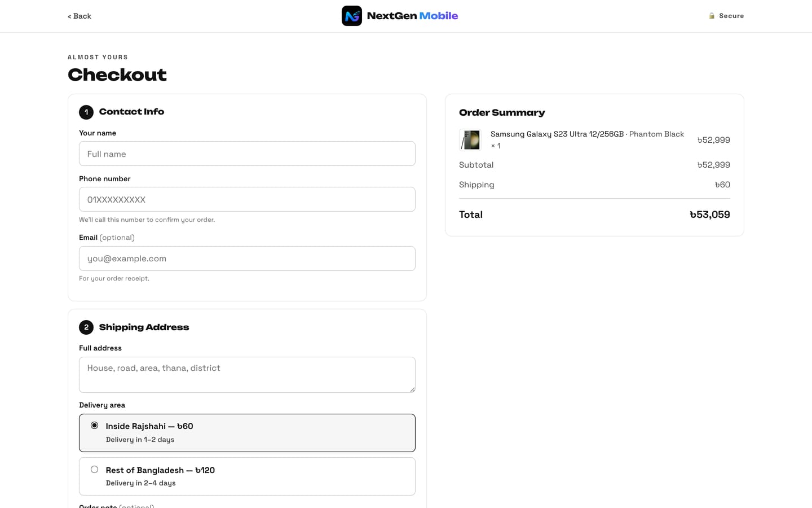Image resolution: width=812 pixels, height=508 pixels.
Task: Click the Email input field
Action: coord(247,259)
